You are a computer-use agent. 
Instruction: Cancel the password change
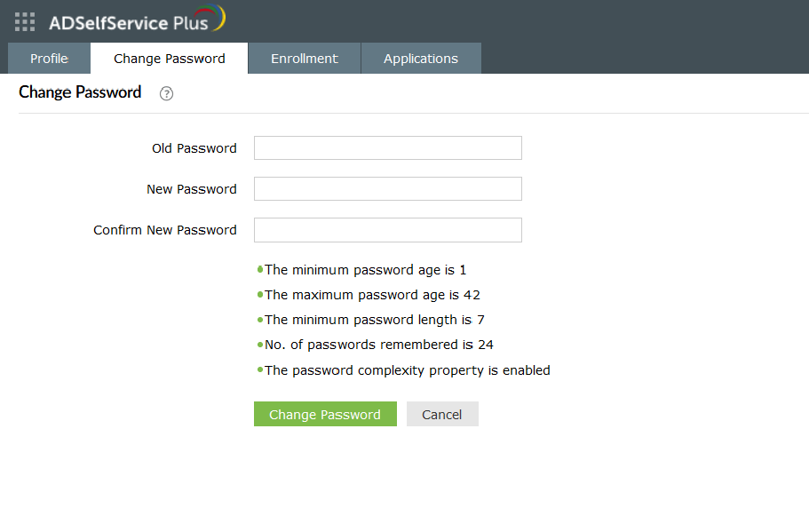coord(441,415)
